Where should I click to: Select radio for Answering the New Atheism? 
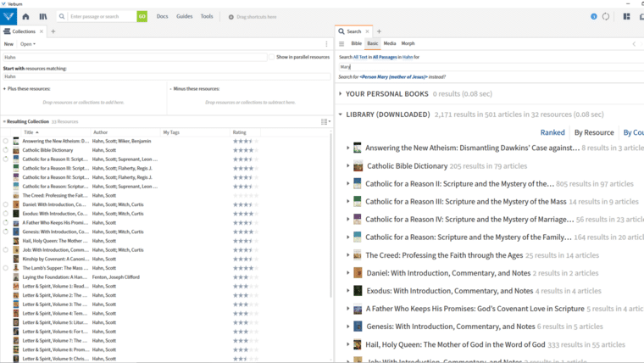pos(5,141)
